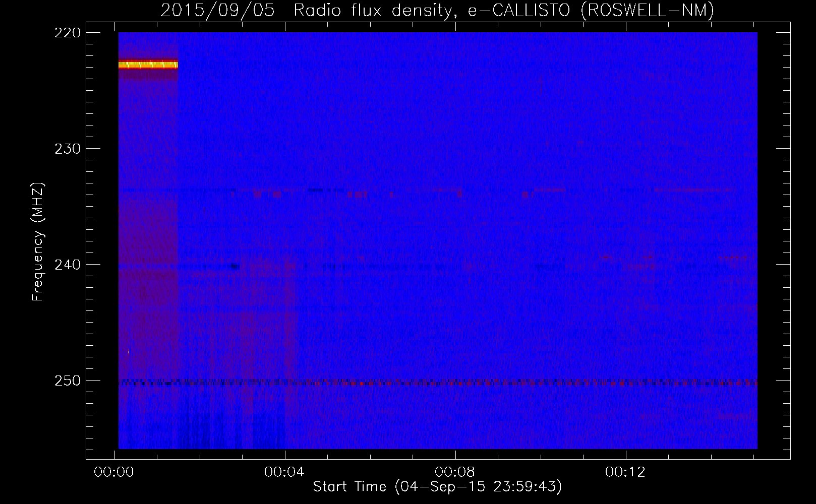Viewport: 816px width, 504px height.
Task: Click the 240 frequency tick label
Action: (x=67, y=265)
